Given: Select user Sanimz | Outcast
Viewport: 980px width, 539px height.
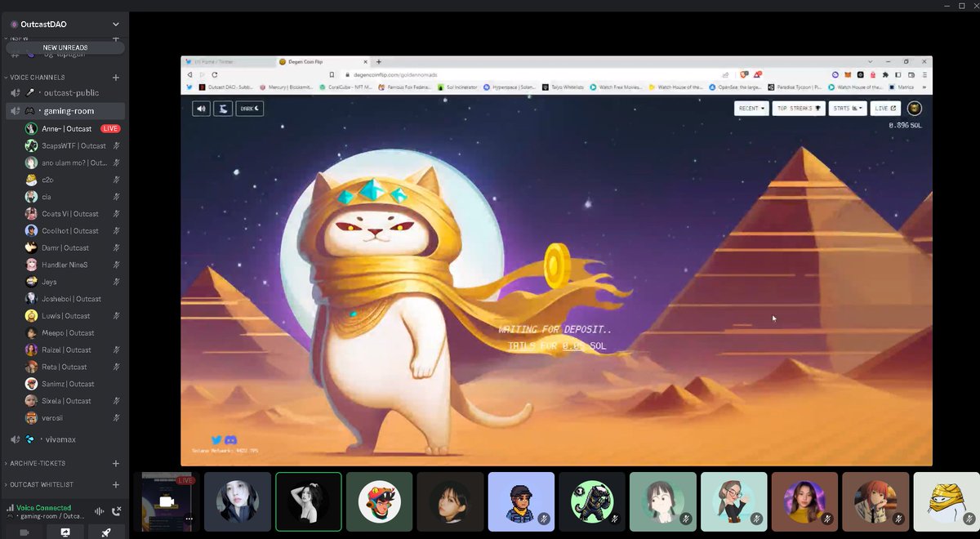Looking at the screenshot, I should 73,384.
